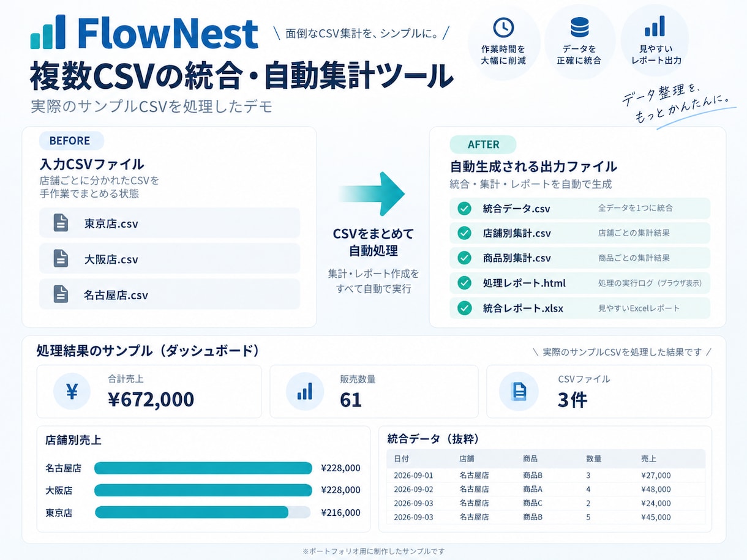Open 商品別集計.csv output file
747x560 pixels.
(x=580, y=258)
